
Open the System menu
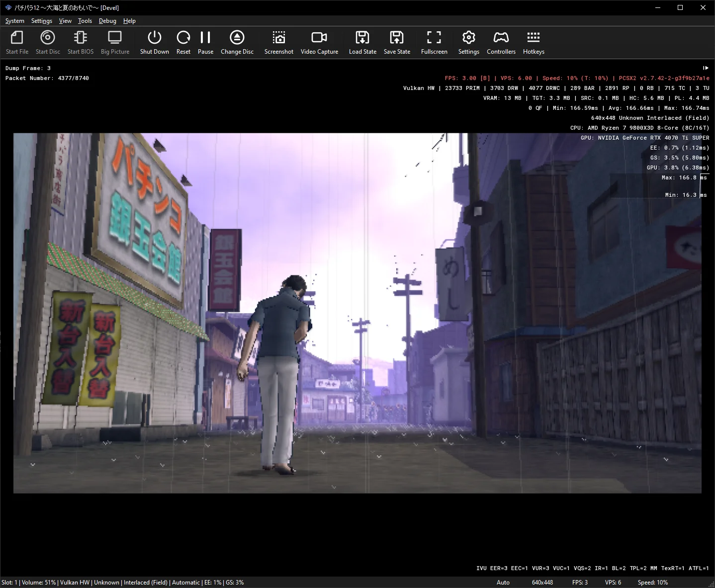click(x=15, y=21)
